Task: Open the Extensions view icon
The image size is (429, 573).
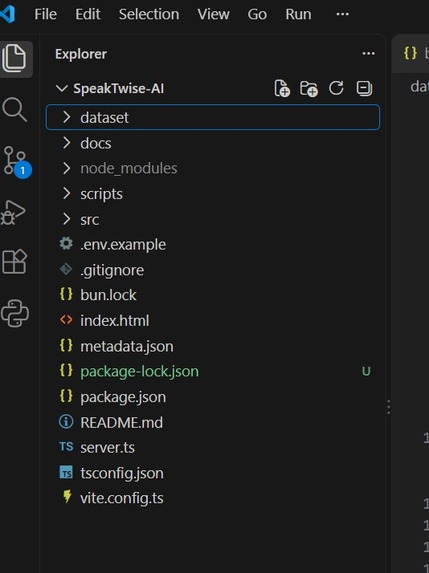Action: tap(15, 262)
